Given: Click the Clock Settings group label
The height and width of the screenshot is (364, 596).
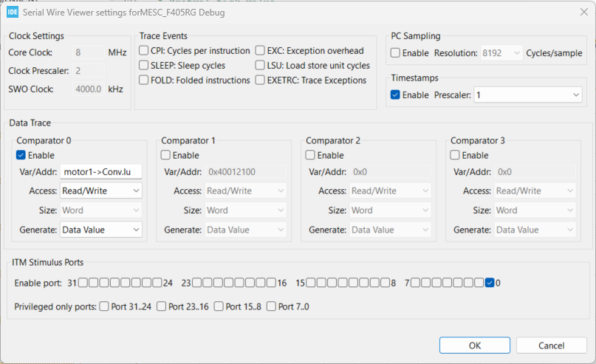Looking at the screenshot, I should (36, 35).
